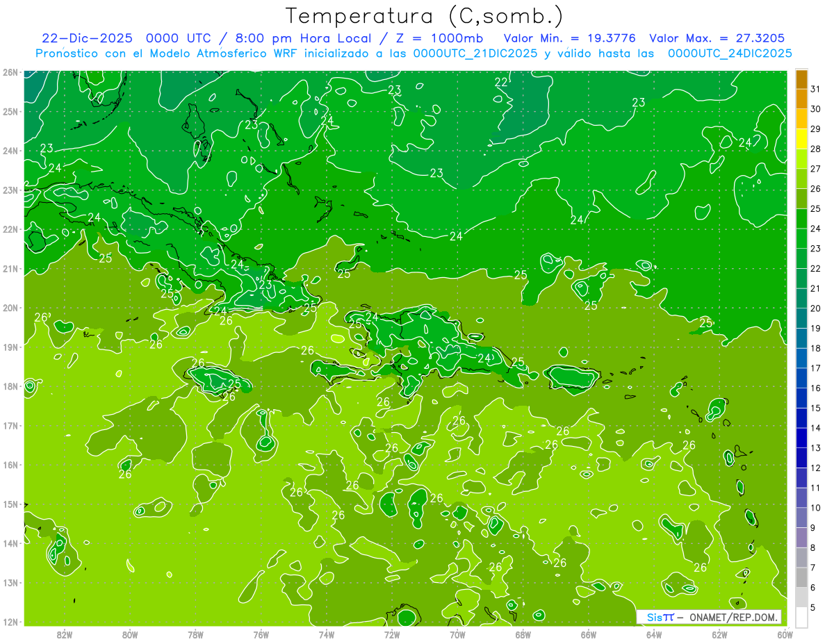Click the color bar label "28"
The image size is (834, 644).
point(816,149)
